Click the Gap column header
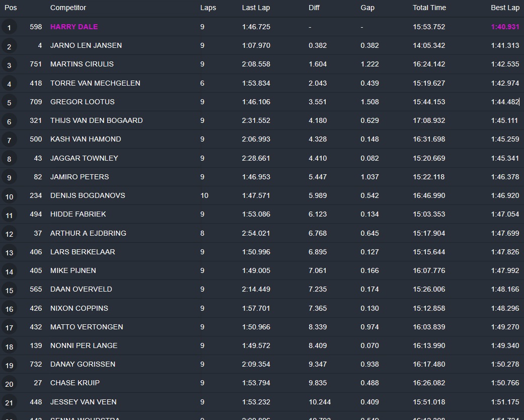Image resolution: width=524 pixels, height=420 pixels. point(367,8)
